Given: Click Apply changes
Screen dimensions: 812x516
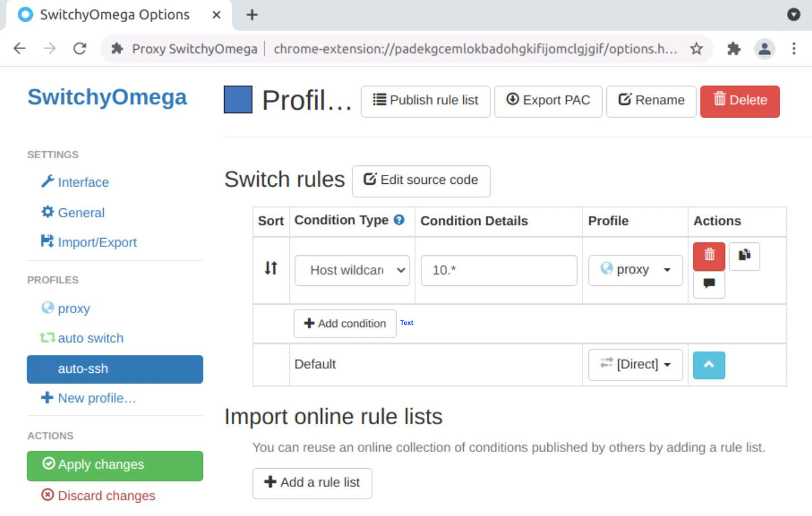Looking at the screenshot, I should coord(115,466).
